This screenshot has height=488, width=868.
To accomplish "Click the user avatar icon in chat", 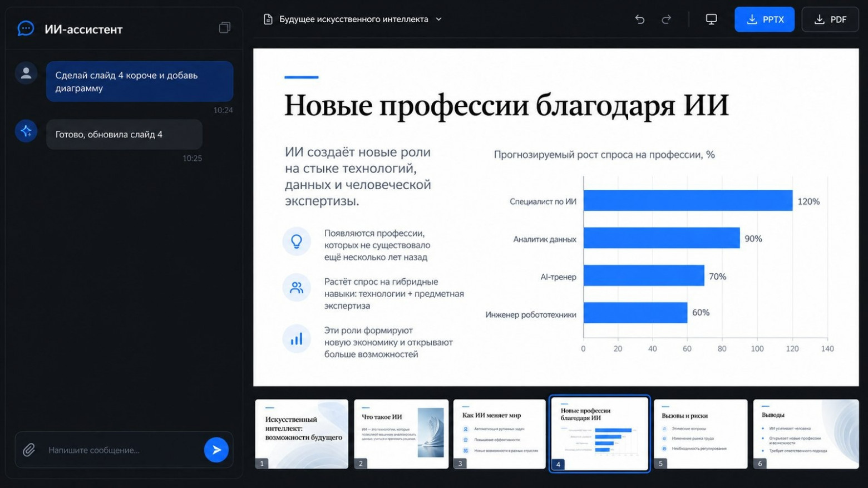I will [26, 73].
